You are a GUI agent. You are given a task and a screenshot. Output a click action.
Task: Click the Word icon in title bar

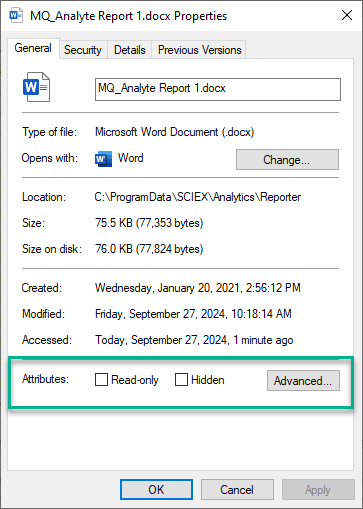point(16,16)
